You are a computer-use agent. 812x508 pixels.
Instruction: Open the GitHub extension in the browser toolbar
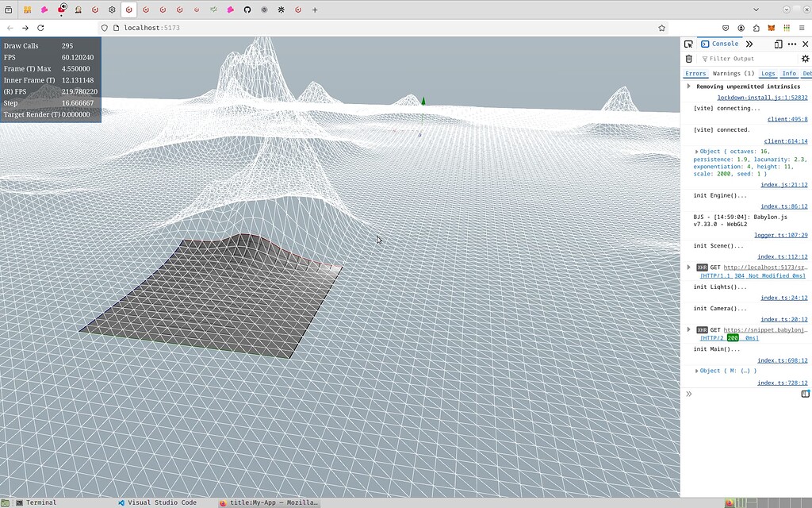pos(247,10)
